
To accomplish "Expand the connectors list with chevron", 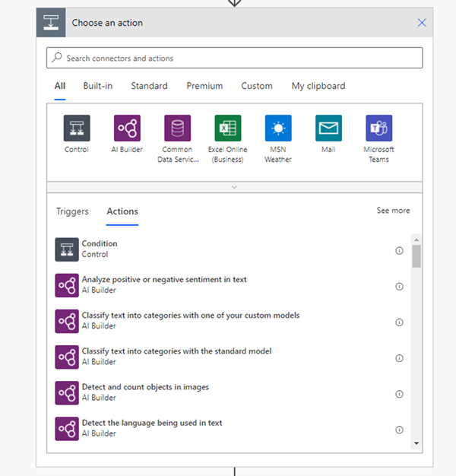I will (234, 187).
